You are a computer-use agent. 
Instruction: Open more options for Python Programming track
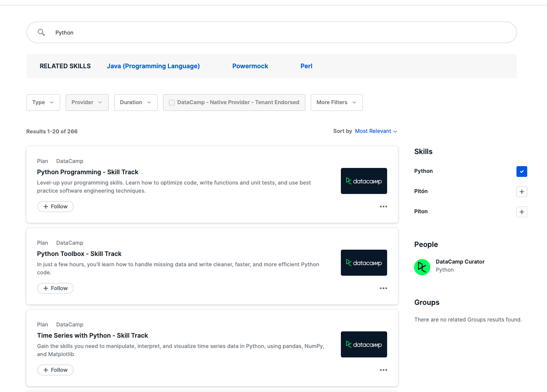(x=383, y=207)
